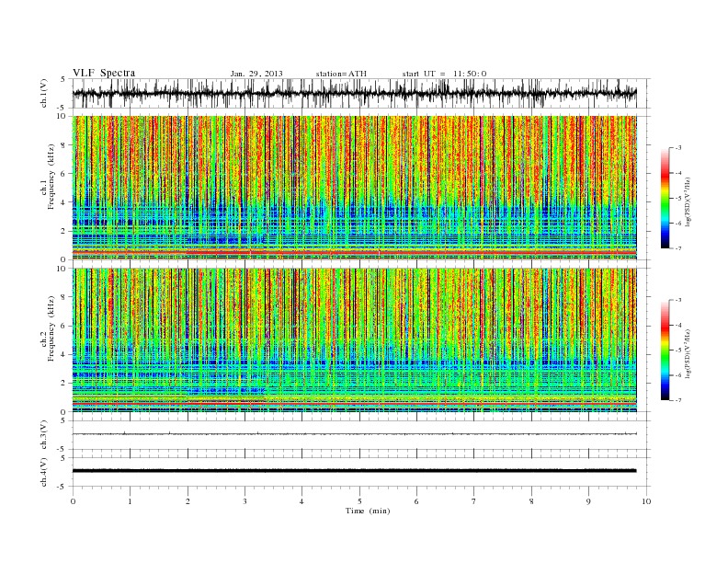Click the "start UT = 11:50:0" header text
Image resolution: width=728 pixels, height=563 pixels.
point(444,74)
